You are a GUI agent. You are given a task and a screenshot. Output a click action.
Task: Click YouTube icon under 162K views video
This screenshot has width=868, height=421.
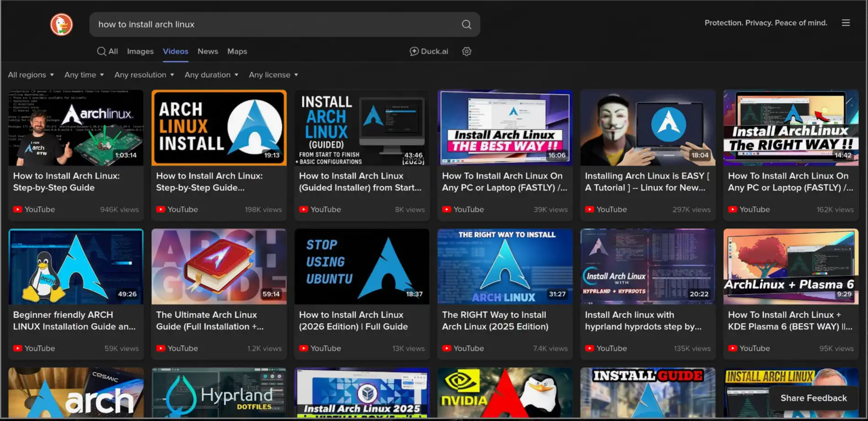(x=733, y=209)
